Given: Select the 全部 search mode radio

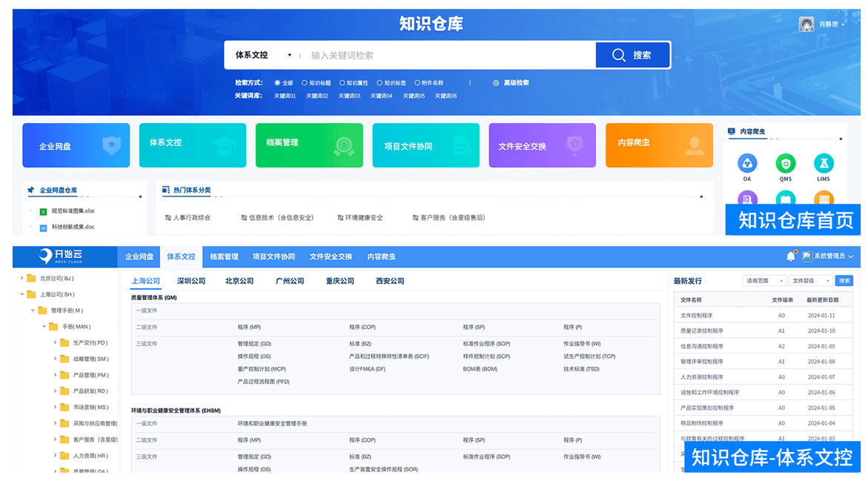Looking at the screenshot, I should (x=277, y=83).
